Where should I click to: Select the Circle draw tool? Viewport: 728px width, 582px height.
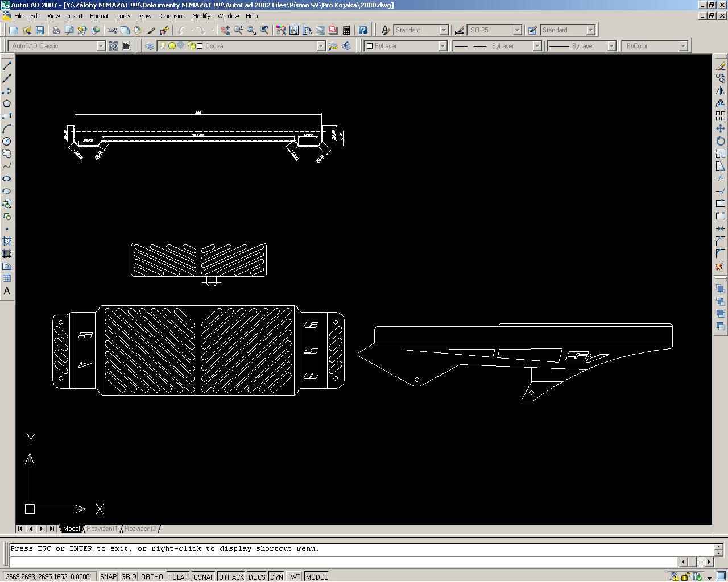click(x=7, y=141)
